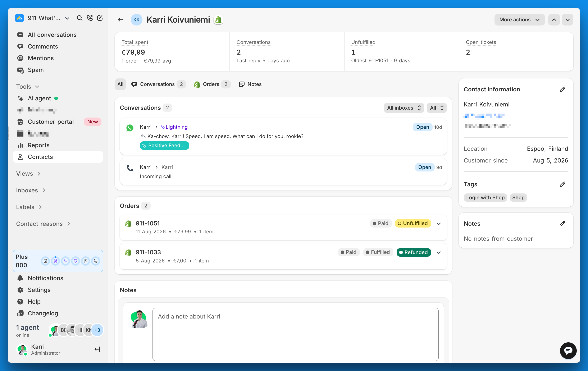Open the search icon in the sidebar header

pos(80,18)
